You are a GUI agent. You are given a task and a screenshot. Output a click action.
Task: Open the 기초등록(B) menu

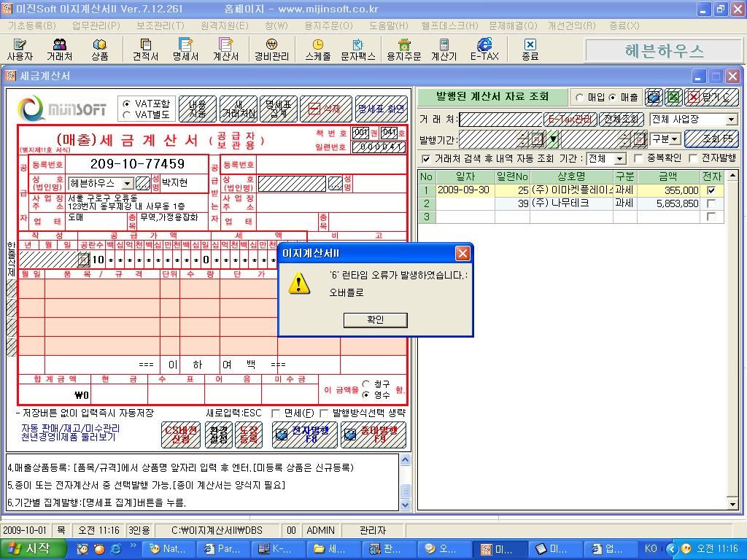[x=31, y=26]
